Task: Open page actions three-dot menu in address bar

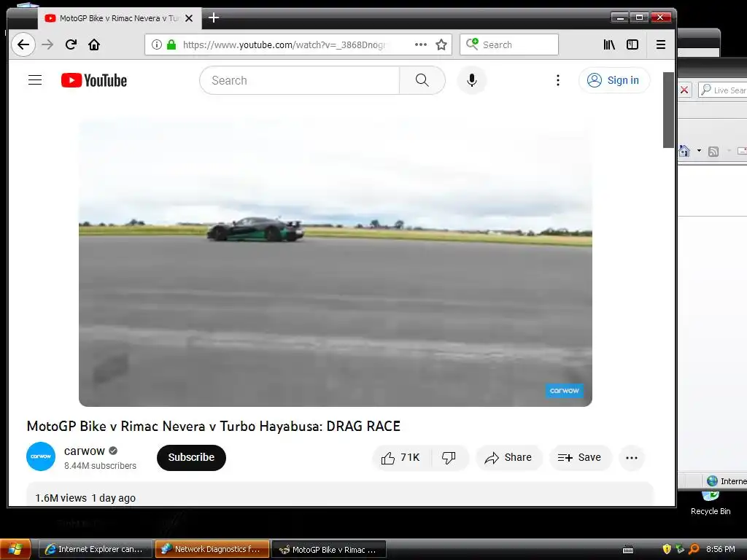Action: [421, 44]
